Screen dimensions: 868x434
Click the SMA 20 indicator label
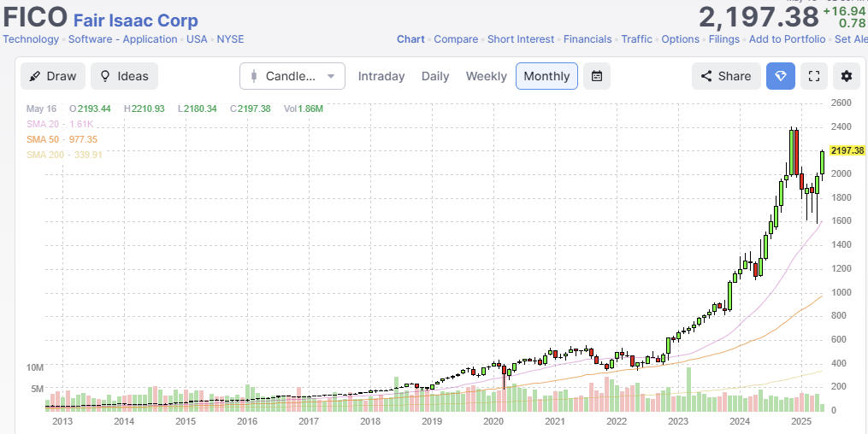[x=43, y=124]
